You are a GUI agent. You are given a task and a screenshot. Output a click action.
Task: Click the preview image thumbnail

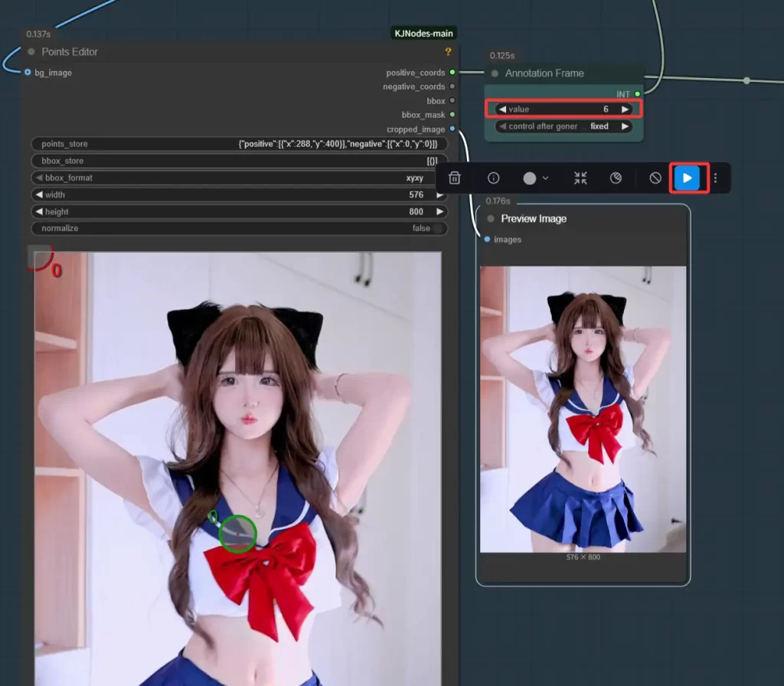(583, 409)
